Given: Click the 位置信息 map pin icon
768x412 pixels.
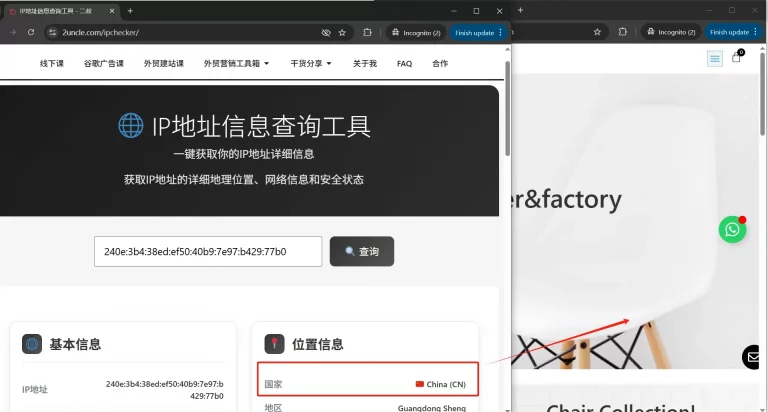Looking at the screenshot, I should (274, 344).
